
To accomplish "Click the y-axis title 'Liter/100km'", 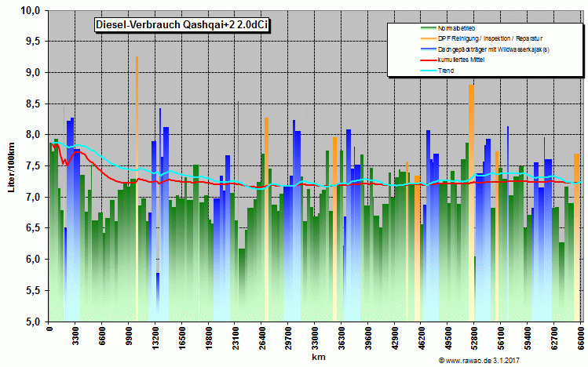I will [11, 167].
